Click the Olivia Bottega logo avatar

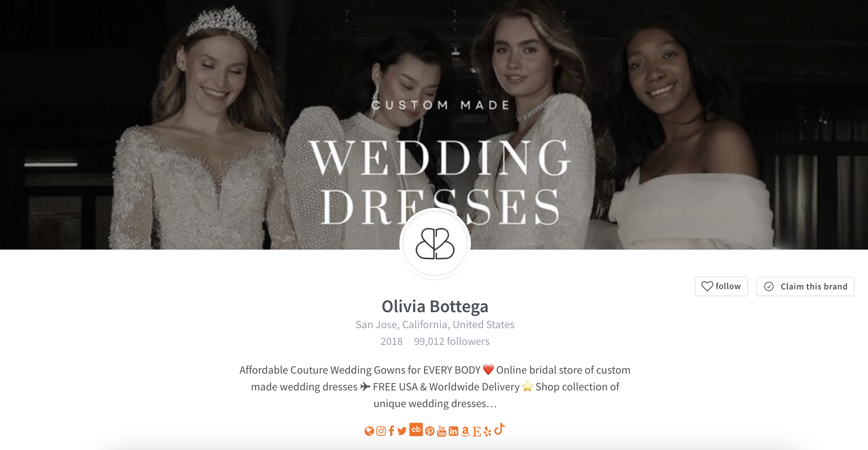(x=435, y=244)
